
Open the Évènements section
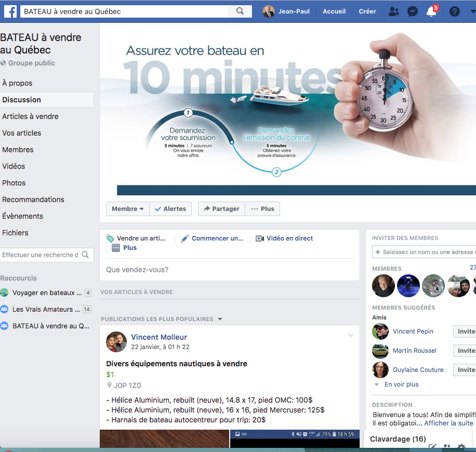23,216
